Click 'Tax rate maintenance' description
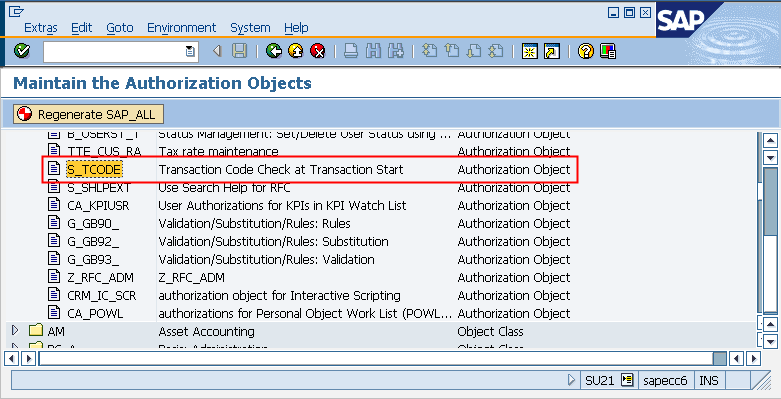 [x=218, y=151]
